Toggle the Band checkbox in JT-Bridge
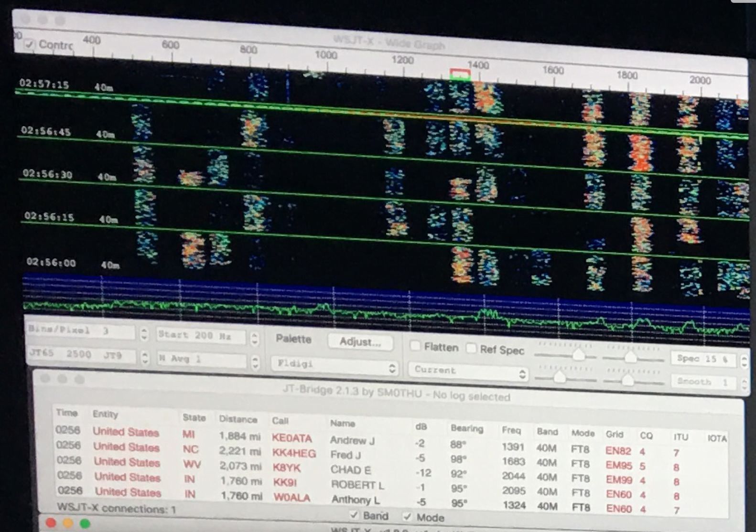756x532 pixels. (354, 515)
